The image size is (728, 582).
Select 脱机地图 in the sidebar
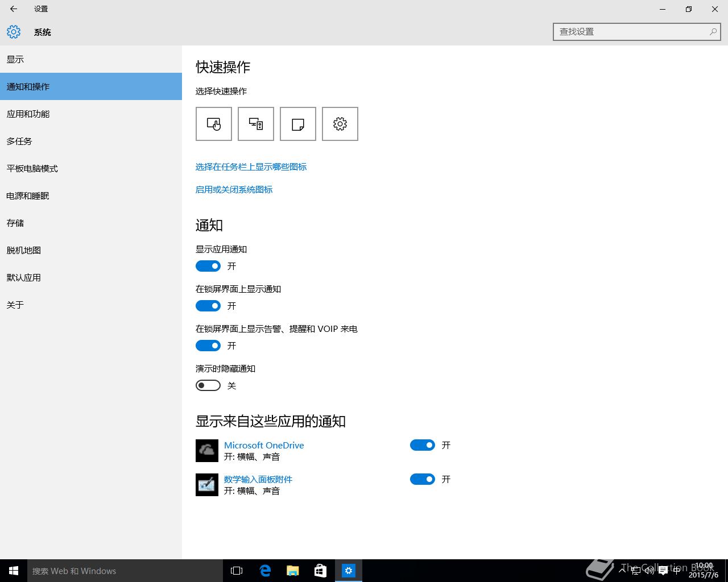91,250
